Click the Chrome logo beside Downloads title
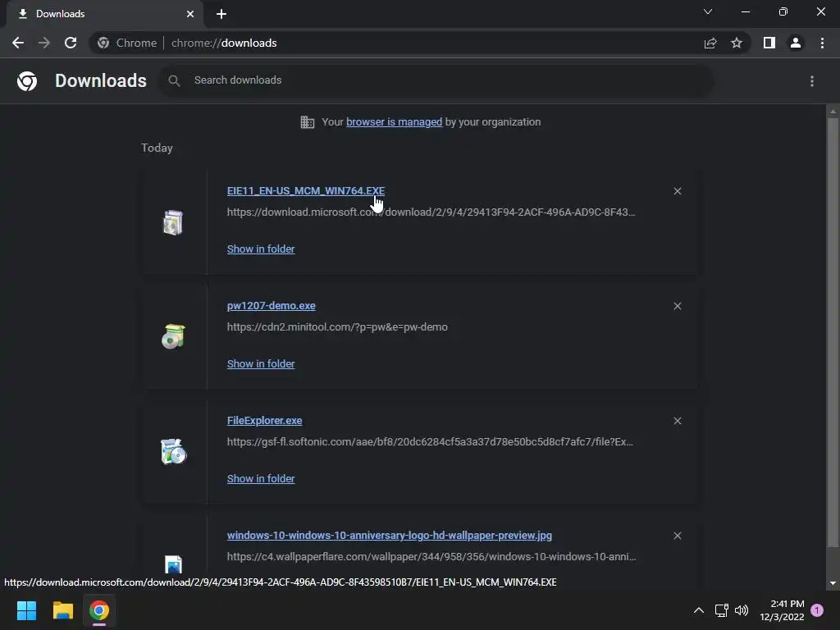840x630 pixels. (27, 81)
